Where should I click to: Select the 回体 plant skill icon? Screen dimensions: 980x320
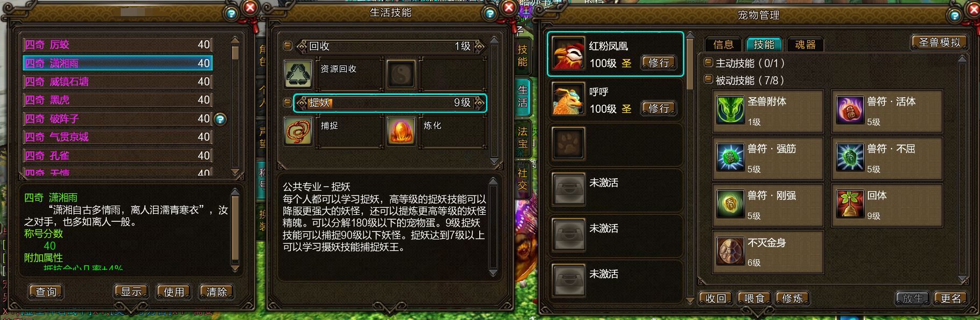[x=850, y=204]
